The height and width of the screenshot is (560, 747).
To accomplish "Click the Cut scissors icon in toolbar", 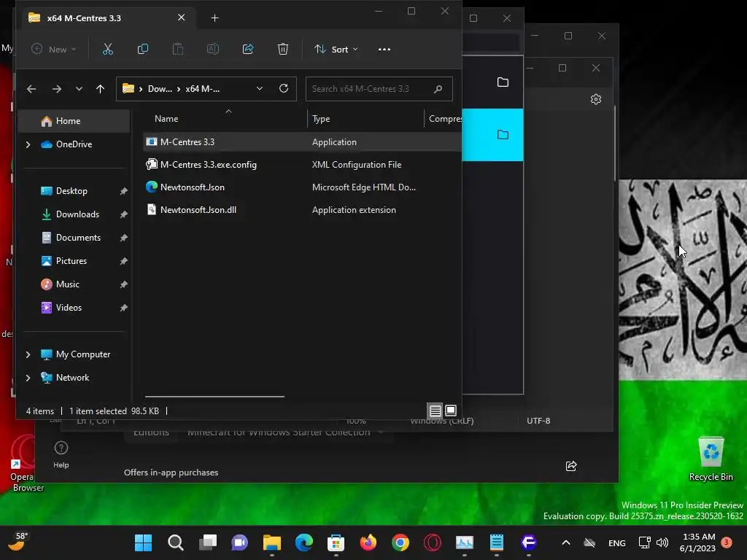I will [x=108, y=49].
